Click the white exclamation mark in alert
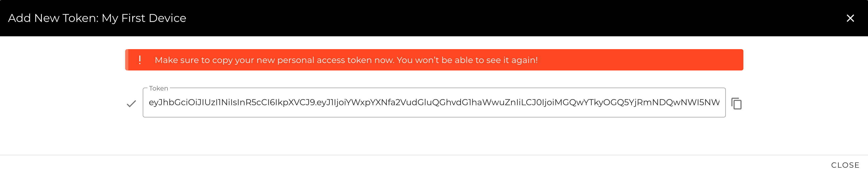The height and width of the screenshot is (173, 868). click(140, 60)
